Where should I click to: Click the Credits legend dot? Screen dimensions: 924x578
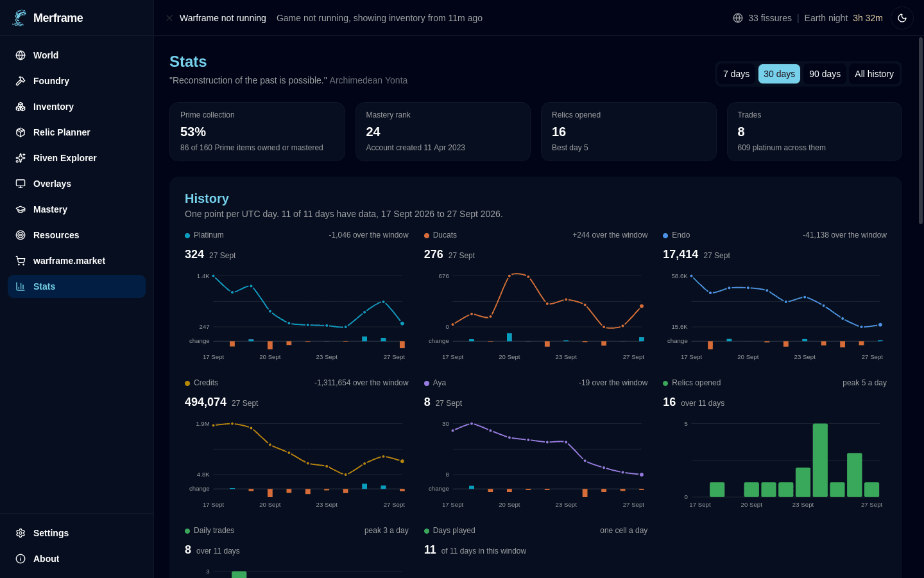(187, 383)
